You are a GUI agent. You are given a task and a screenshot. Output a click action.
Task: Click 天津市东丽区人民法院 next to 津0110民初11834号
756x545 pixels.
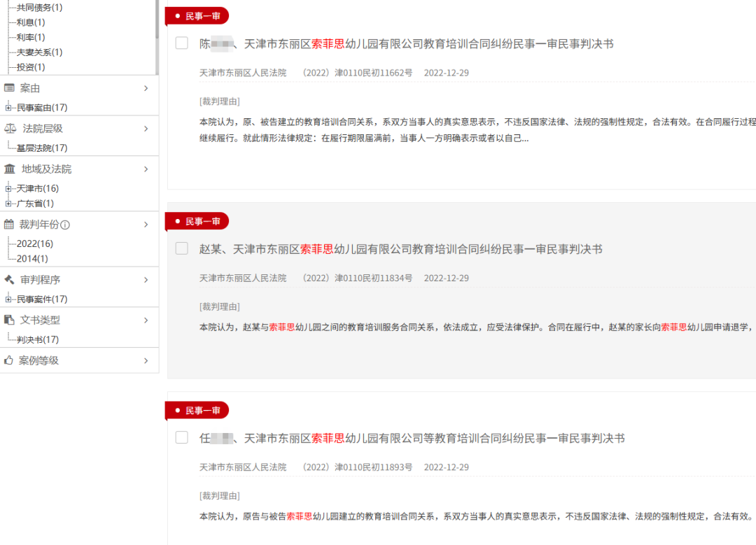(x=243, y=278)
